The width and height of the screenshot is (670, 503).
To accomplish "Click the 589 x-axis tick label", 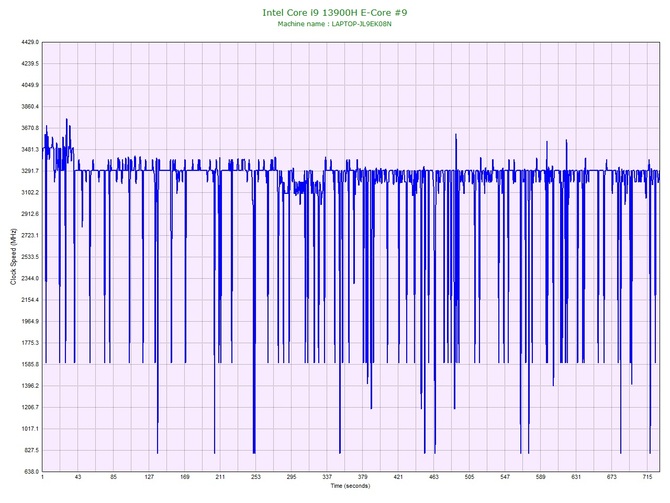I will point(541,477).
